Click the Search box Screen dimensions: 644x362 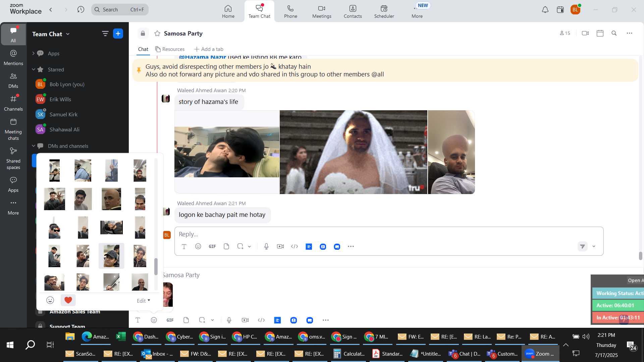point(120,10)
